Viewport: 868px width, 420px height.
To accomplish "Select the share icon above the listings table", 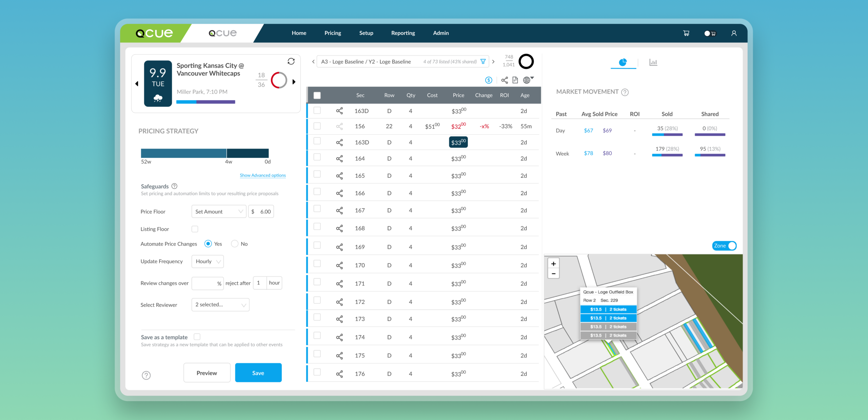I will 504,80.
